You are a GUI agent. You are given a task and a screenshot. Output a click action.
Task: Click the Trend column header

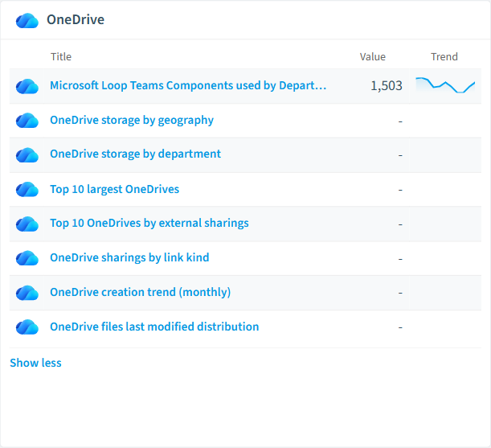444,57
